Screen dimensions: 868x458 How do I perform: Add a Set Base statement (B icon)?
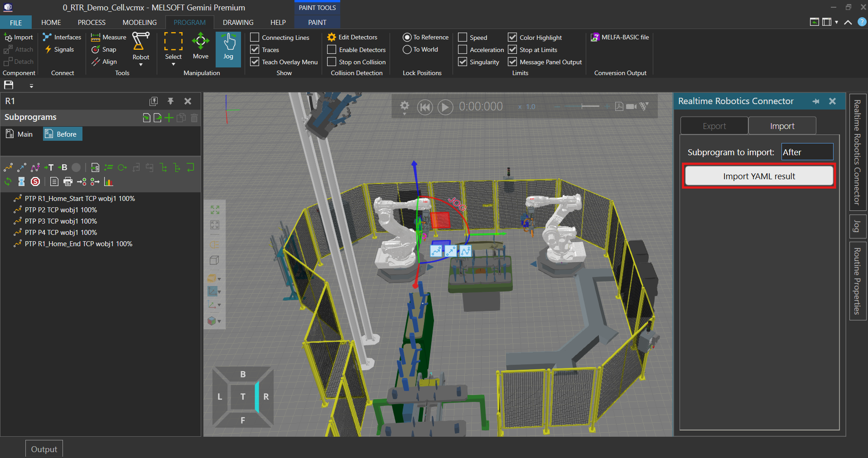click(63, 167)
